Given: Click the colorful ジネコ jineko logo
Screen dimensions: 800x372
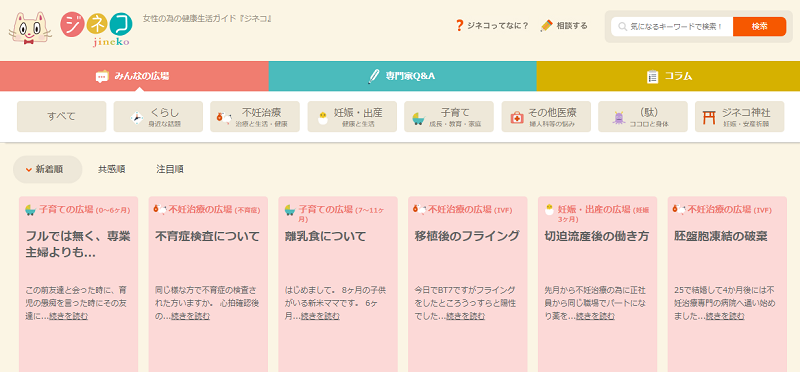Looking at the screenshot, I should (x=96, y=30).
